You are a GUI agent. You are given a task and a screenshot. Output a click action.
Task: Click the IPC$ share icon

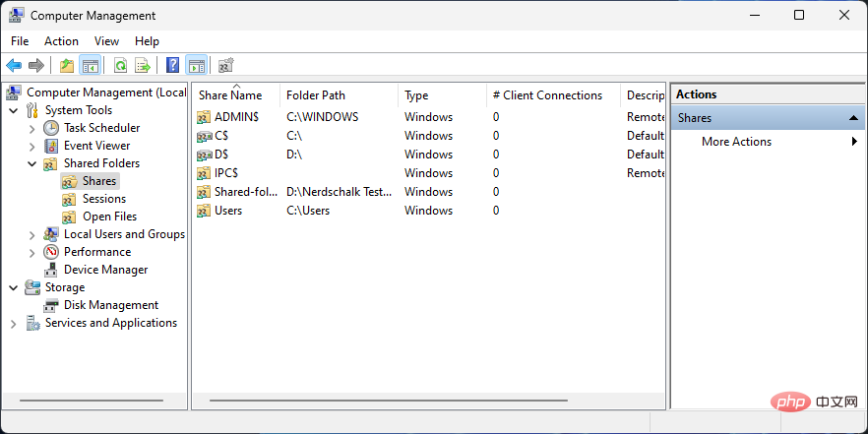[205, 173]
